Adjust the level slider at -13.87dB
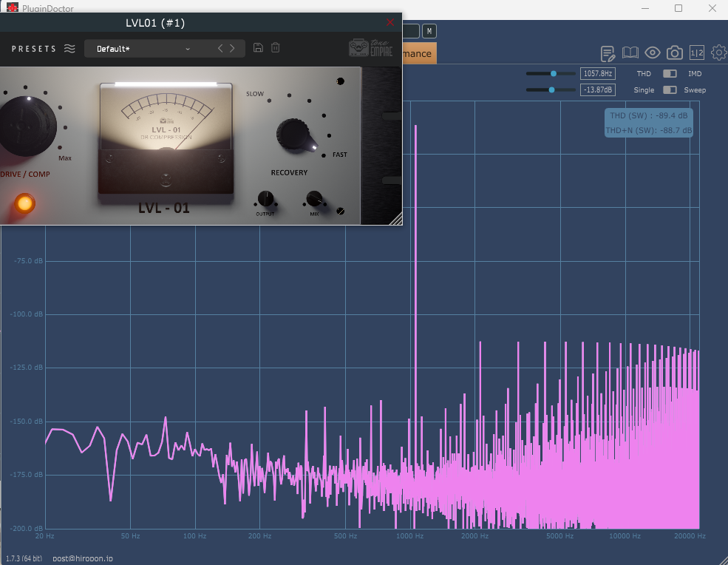Image resolution: width=728 pixels, height=565 pixels. [x=551, y=89]
